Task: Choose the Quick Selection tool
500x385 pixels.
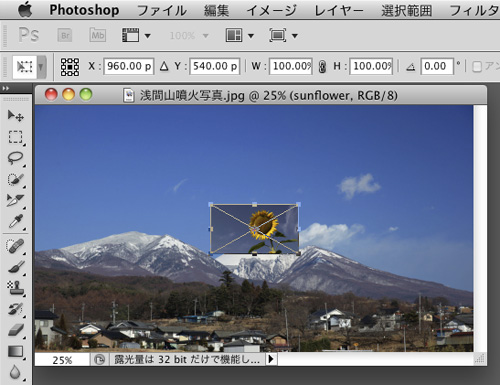Action: pyautogui.click(x=15, y=179)
